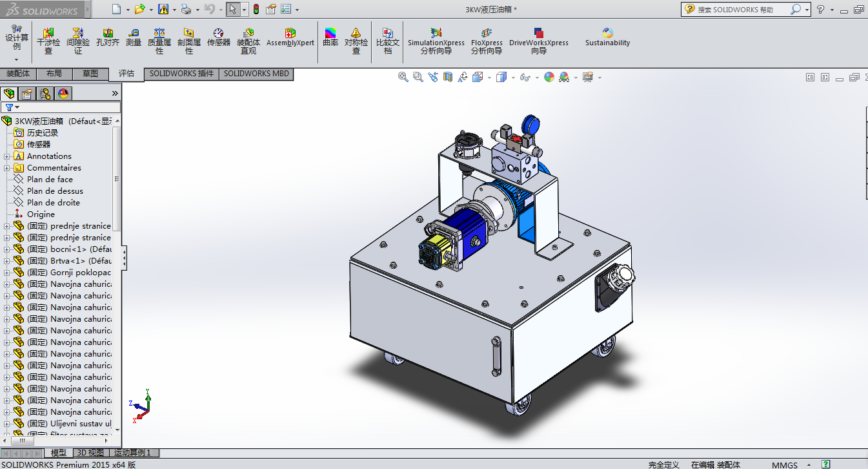Viewport: 868px width, 469px height.
Task: Click Edit Appearance color sphere icon
Action: click(x=549, y=77)
